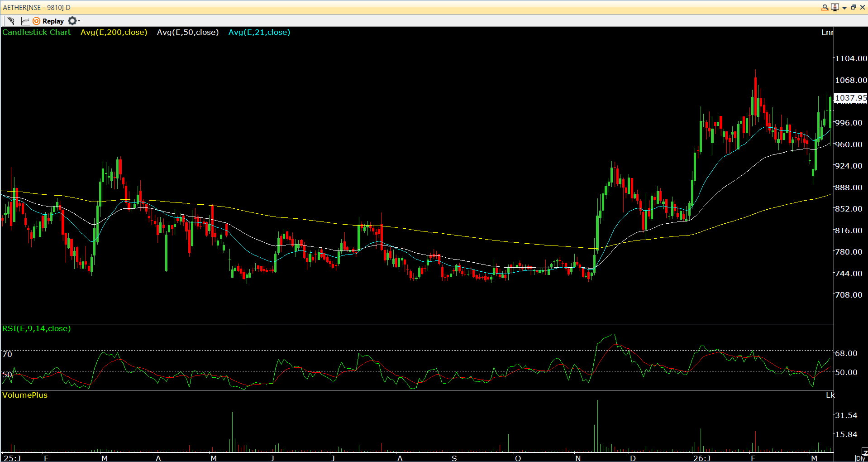Open the title bar dropdown arrow near window controls
The height and width of the screenshot is (462, 868).
pos(844,8)
